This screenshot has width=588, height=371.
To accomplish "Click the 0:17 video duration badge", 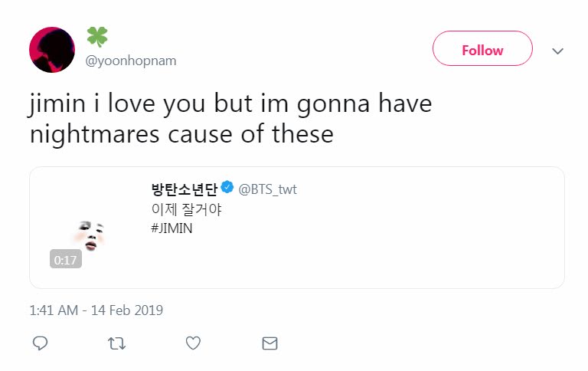I will tap(66, 260).
